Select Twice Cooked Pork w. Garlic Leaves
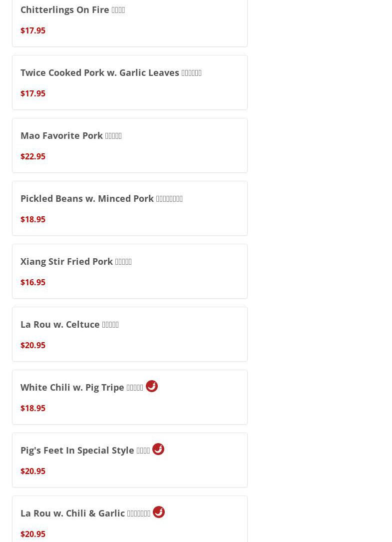The height and width of the screenshot is (542, 392). [x=111, y=73]
